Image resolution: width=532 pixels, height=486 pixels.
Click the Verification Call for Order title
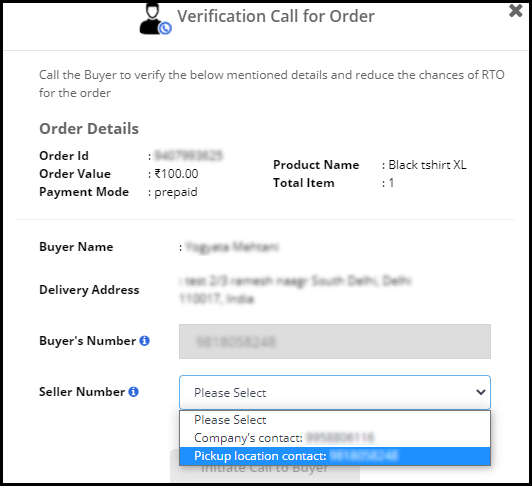276,16
